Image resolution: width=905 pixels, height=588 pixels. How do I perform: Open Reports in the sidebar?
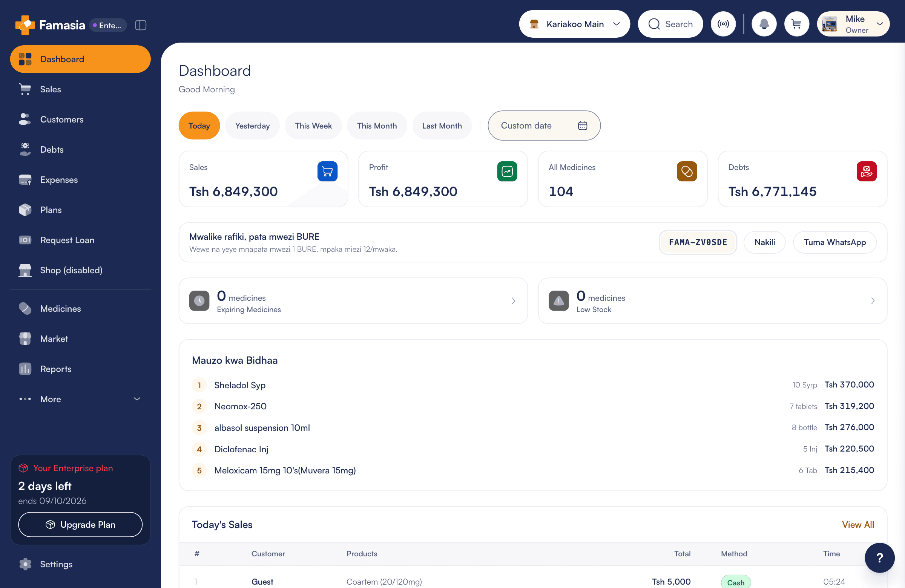(x=80, y=369)
